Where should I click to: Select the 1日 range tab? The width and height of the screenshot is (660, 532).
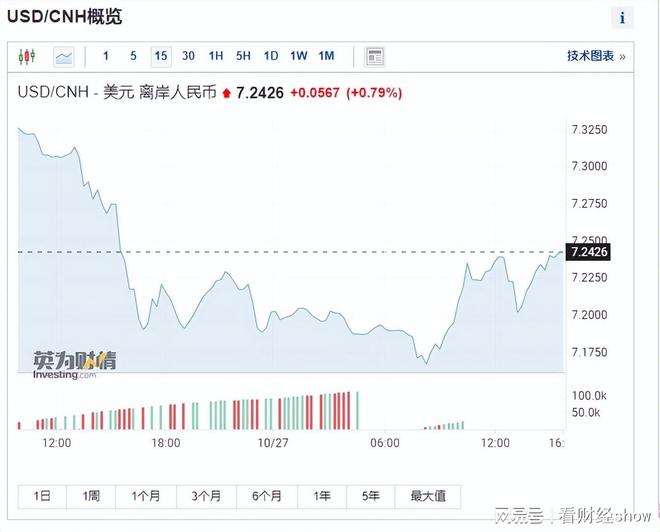pos(42,497)
